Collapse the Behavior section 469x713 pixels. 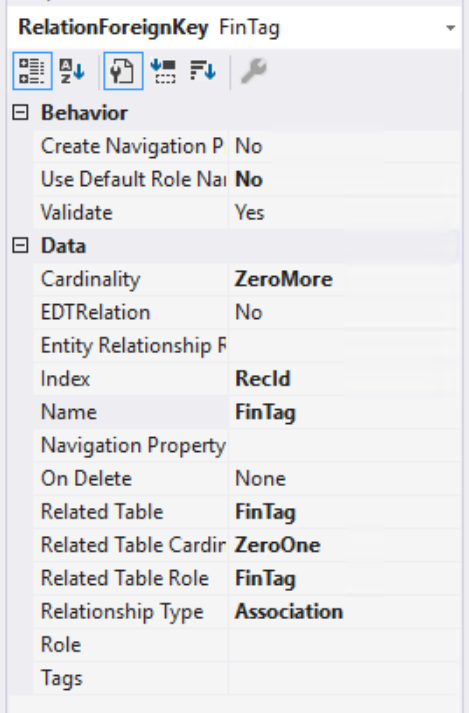[20, 112]
